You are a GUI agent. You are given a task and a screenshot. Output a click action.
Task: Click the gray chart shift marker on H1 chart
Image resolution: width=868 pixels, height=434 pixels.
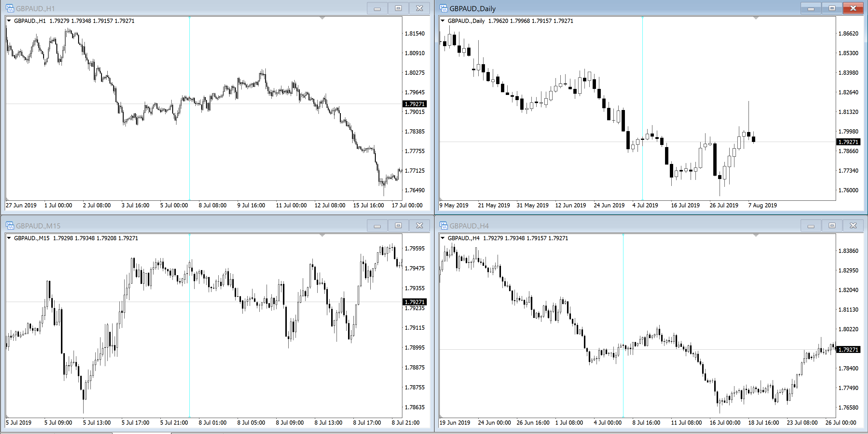(x=322, y=18)
